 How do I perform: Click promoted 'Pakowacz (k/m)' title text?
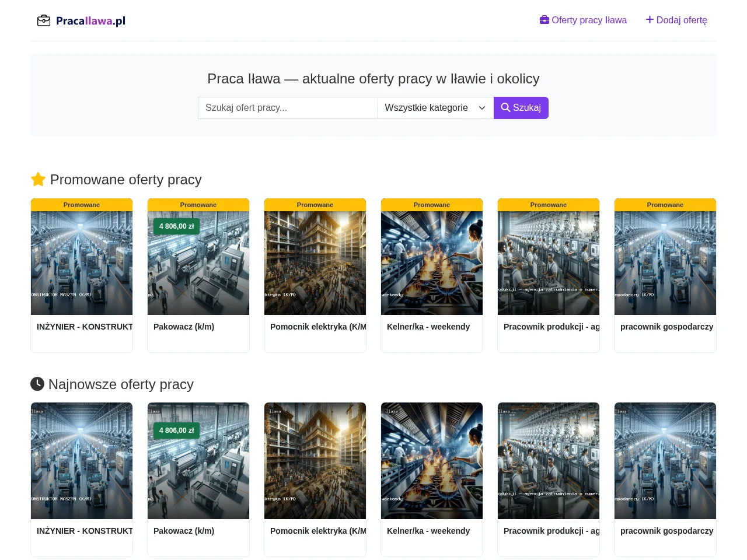pyautogui.click(x=184, y=327)
